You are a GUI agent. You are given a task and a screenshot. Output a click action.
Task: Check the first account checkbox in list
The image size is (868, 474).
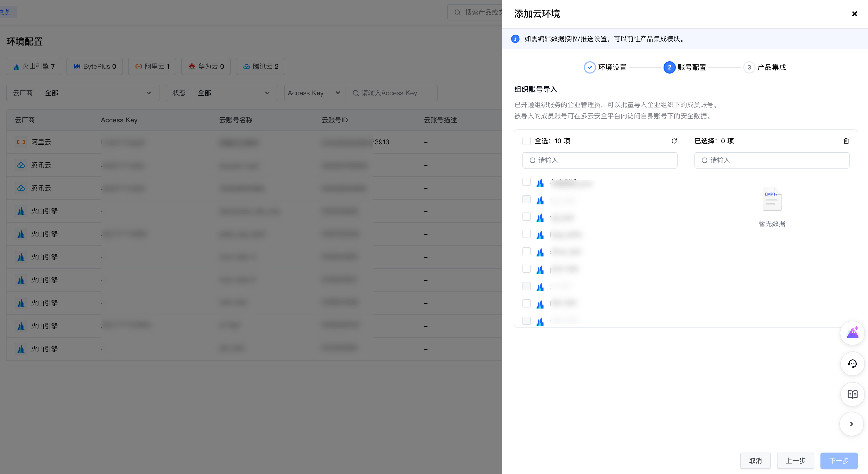pos(526,182)
